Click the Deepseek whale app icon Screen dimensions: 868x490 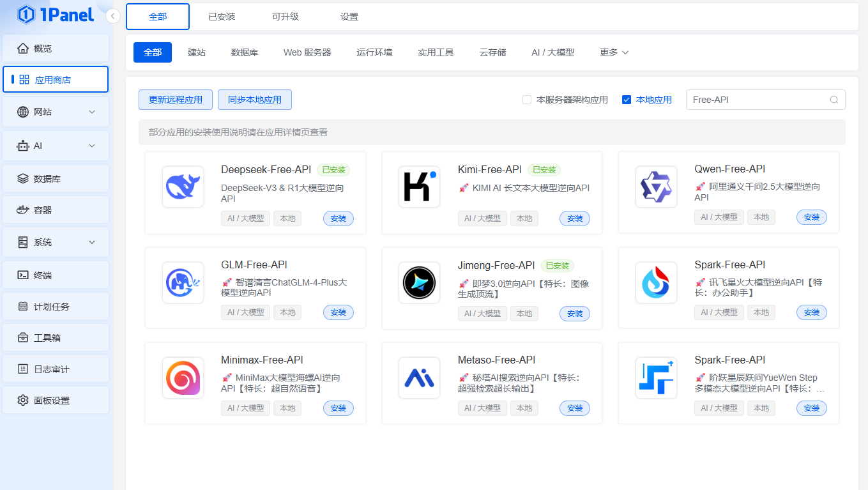[183, 187]
